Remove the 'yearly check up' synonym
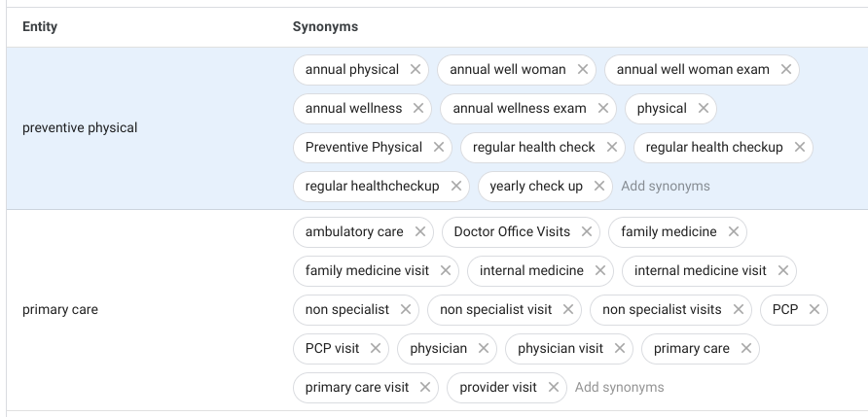 [x=598, y=187]
